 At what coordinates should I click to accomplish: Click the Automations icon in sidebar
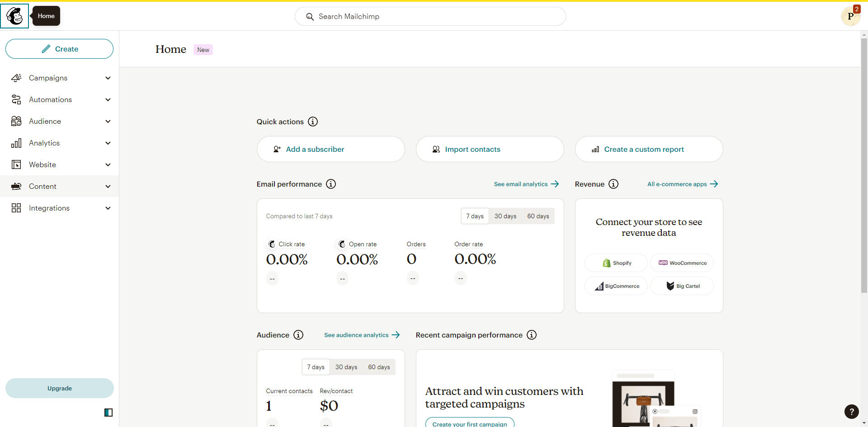(x=16, y=99)
